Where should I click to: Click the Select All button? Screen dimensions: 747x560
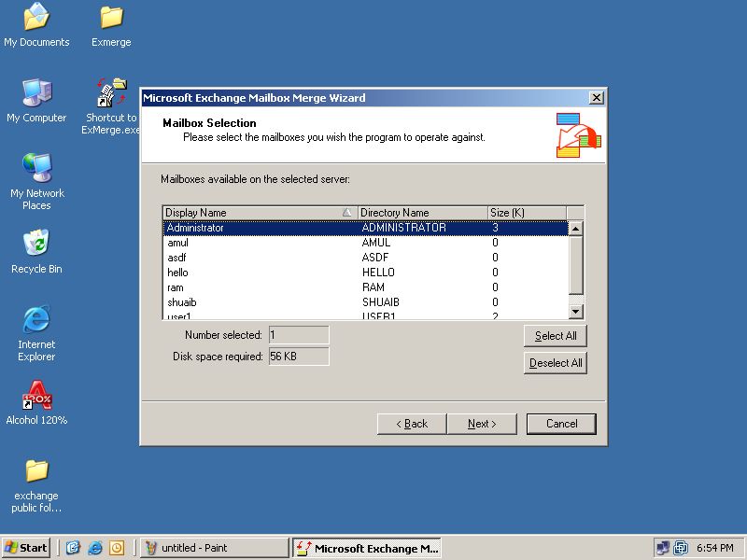click(x=555, y=336)
